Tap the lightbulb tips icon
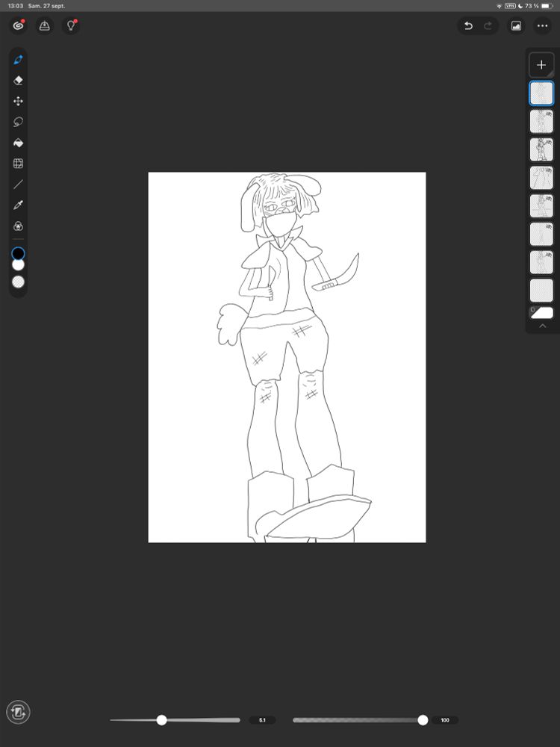Image resolution: width=560 pixels, height=747 pixels. [x=71, y=25]
